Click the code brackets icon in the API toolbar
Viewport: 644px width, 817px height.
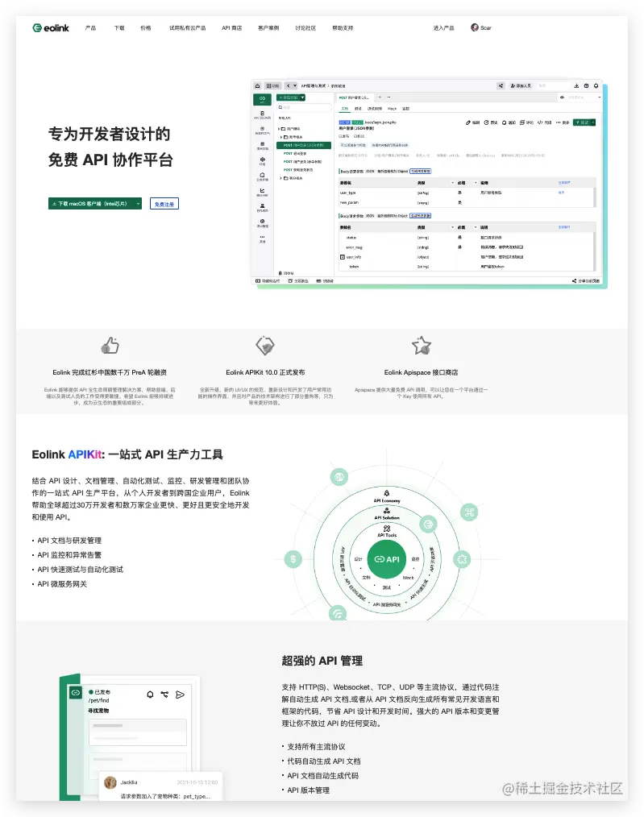tap(540, 122)
